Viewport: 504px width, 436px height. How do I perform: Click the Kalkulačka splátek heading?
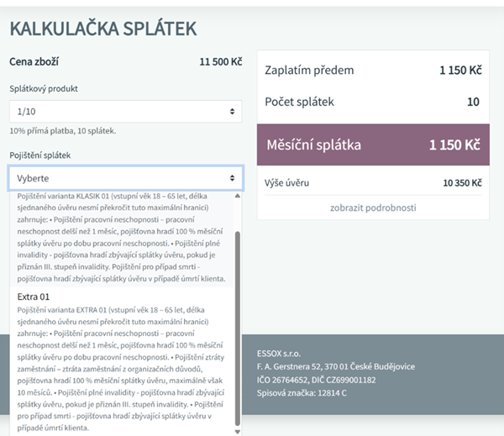102,29
